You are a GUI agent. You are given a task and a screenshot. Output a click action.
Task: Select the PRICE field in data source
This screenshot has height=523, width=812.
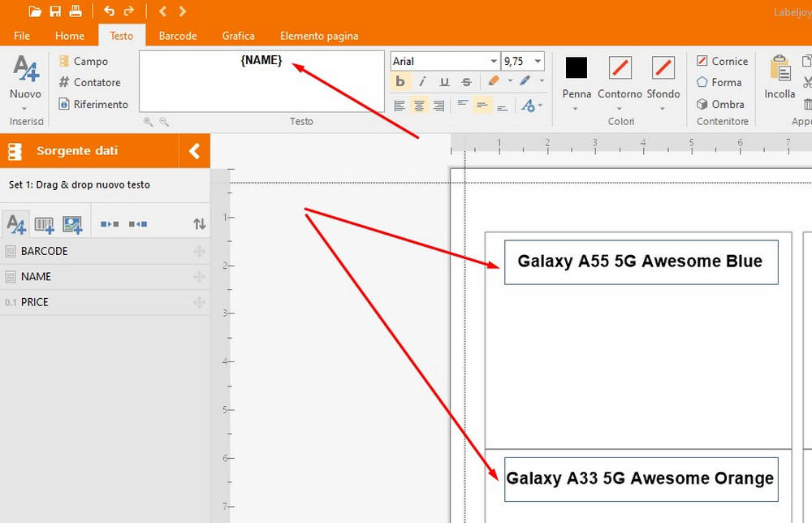(35, 302)
